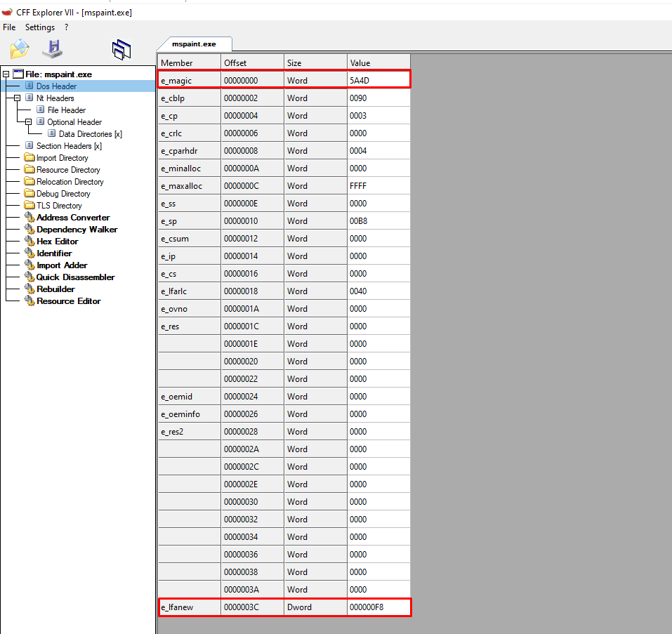Open the Identifier tool
The image size is (672, 634).
coord(55,253)
